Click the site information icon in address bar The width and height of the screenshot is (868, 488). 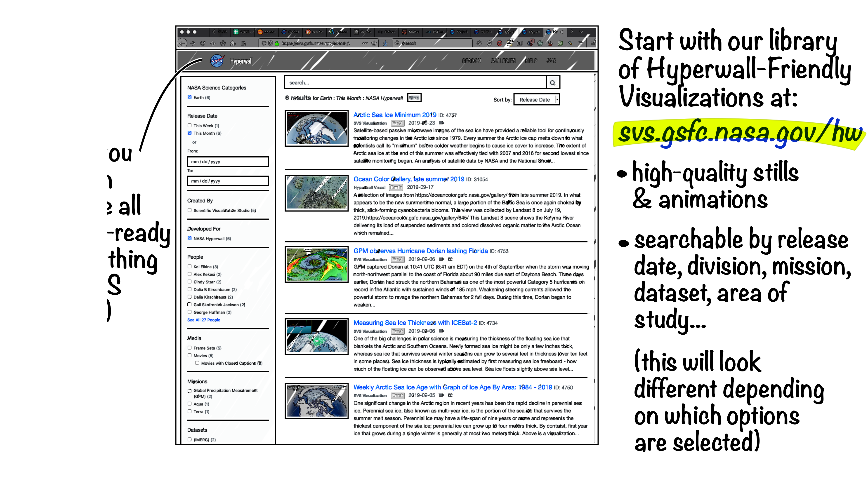tap(264, 43)
